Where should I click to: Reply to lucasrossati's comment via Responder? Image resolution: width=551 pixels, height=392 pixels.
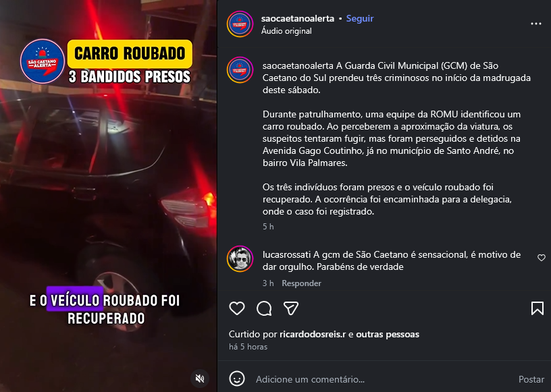pos(302,283)
